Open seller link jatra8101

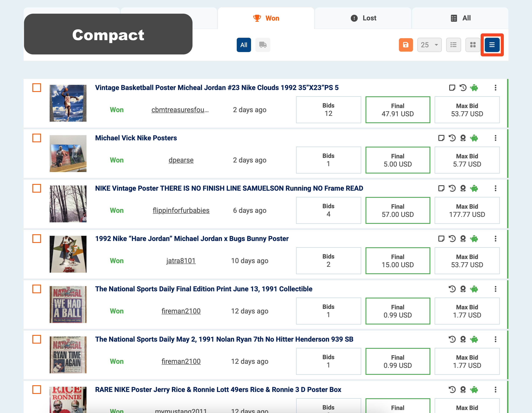point(181,261)
